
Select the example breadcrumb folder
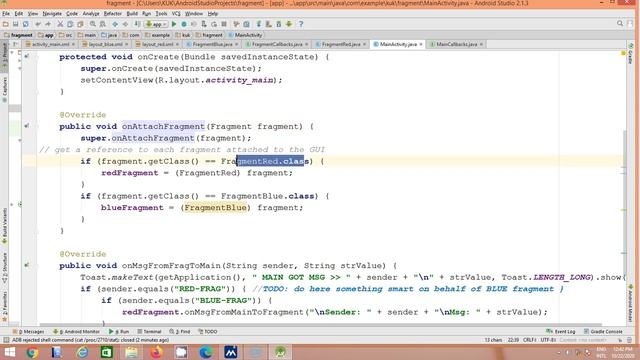coord(158,35)
